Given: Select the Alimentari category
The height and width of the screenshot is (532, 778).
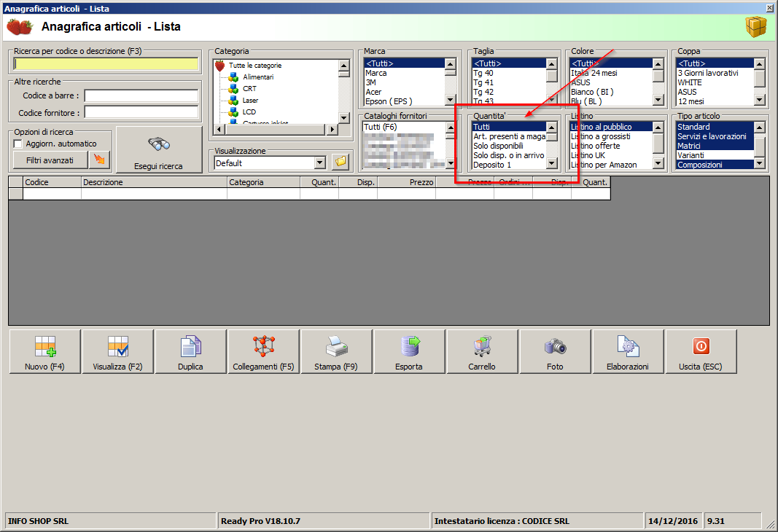Looking at the screenshot, I should [258, 77].
